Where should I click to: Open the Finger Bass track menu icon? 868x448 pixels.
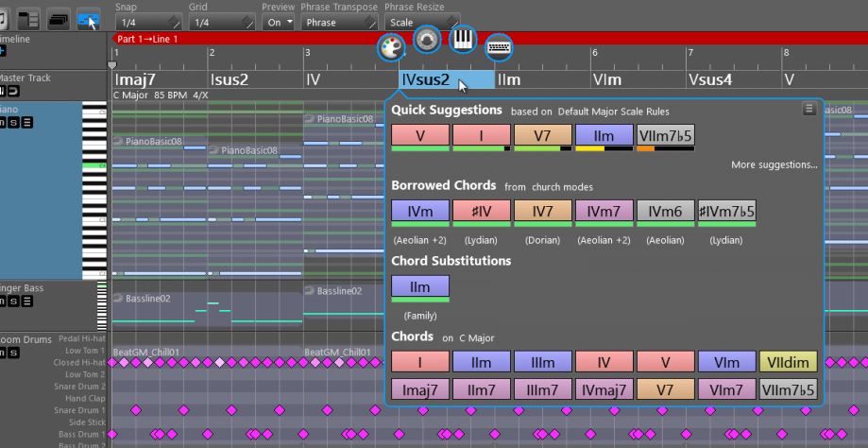click(x=27, y=302)
